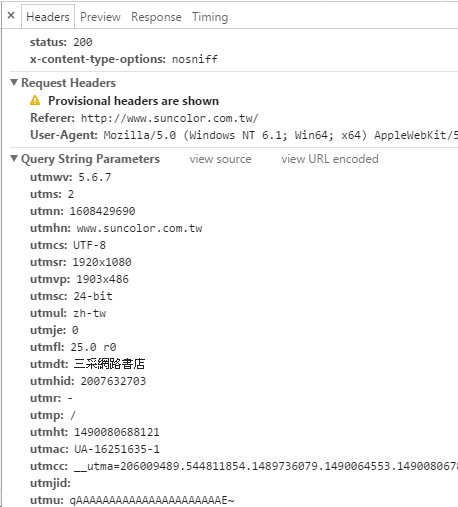458x507 pixels.
Task: Select the Headers tab
Action: [x=48, y=17]
